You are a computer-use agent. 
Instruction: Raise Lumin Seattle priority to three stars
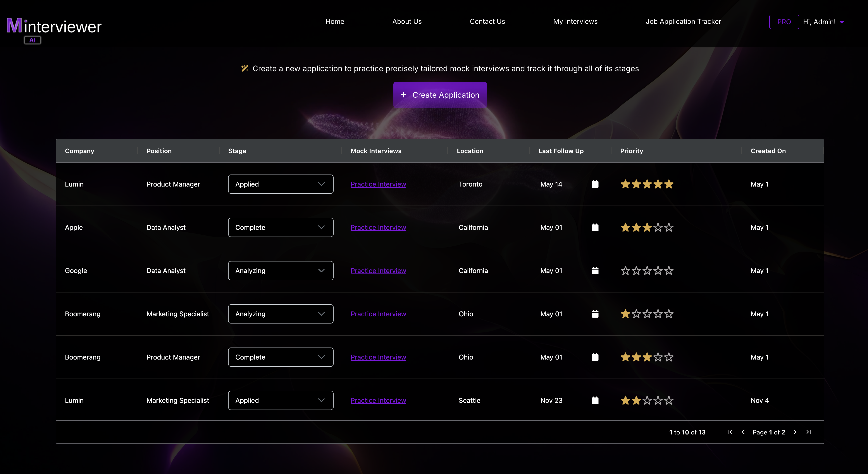pyautogui.click(x=647, y=401)
